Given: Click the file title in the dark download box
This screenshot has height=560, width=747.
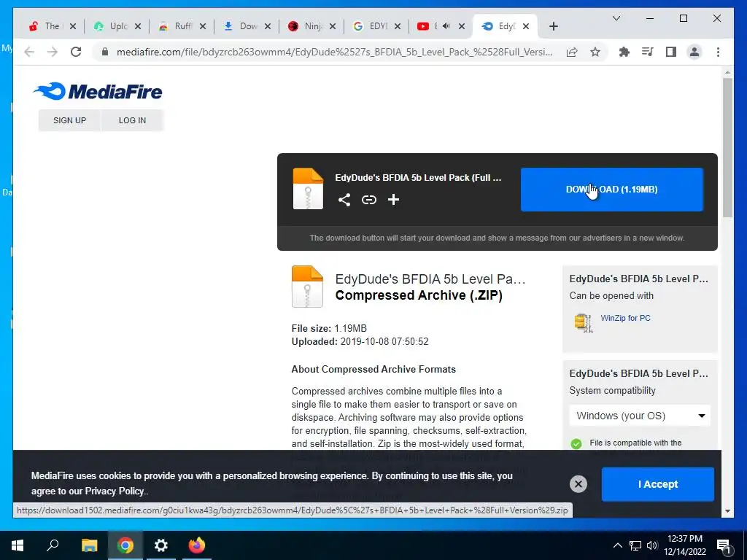Looking at the screenshot, I should click(x=418, y=178).
